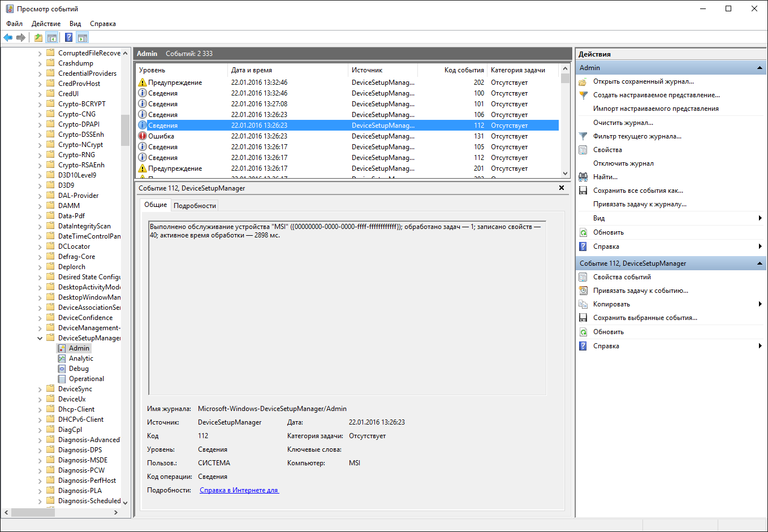Click the save all events floppy icon
Viewport: 768px width, 532px height.
(583, 191)
